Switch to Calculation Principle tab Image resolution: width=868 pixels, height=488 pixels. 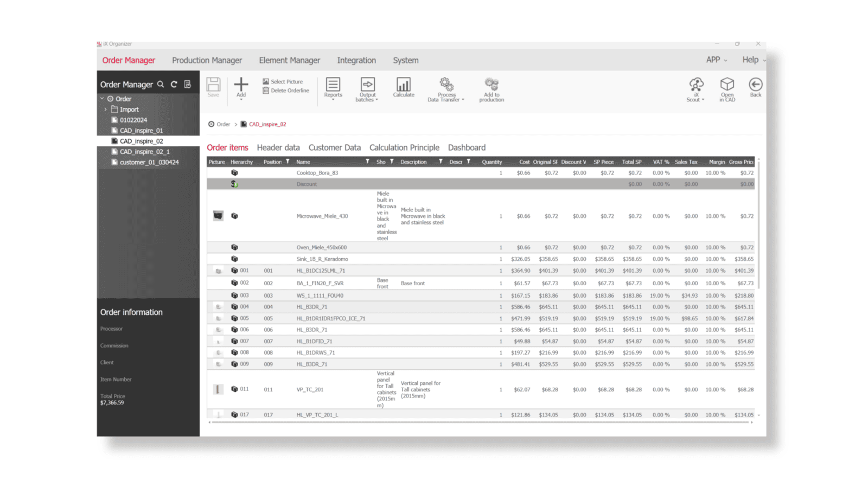(x=404, y=147)
